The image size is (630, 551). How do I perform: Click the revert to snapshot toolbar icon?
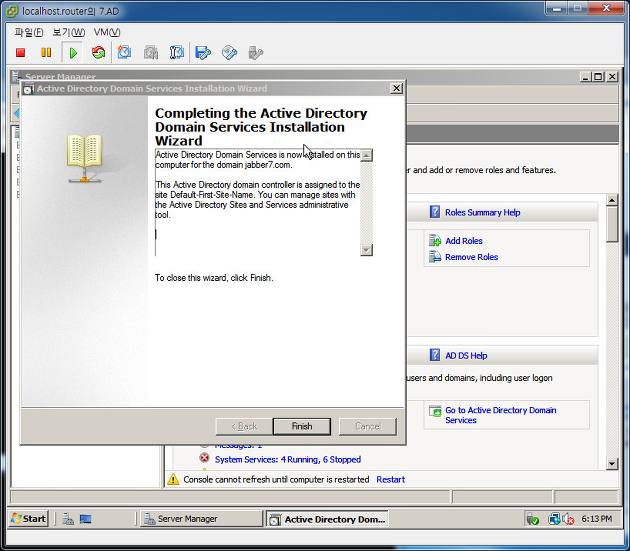151,53
